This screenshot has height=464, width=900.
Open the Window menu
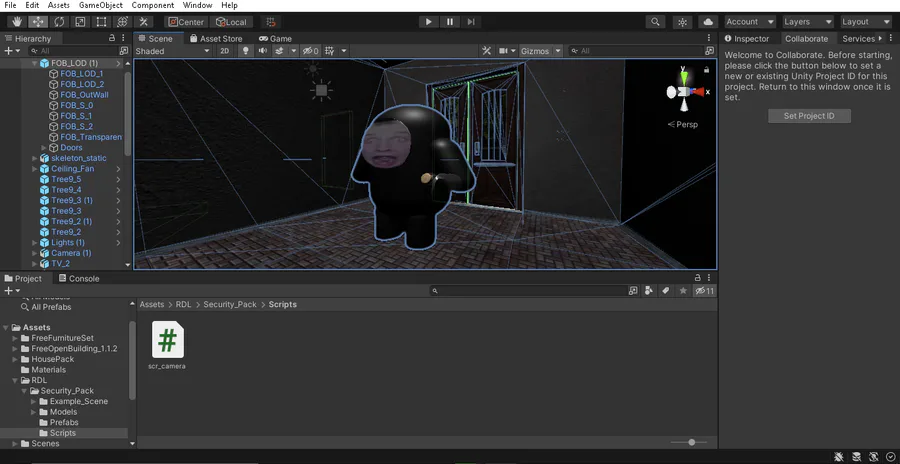coord(197,5)
